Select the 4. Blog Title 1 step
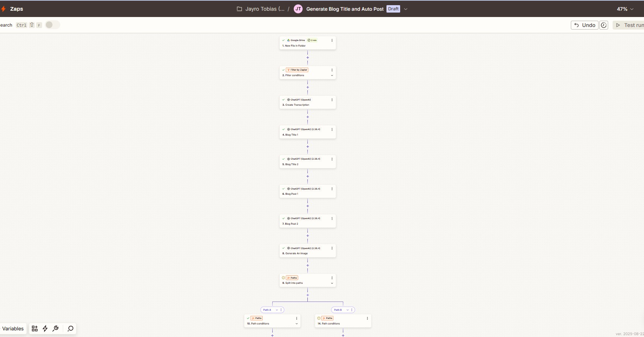Viewport: 644px width, 337px height. [x=307, y=132]
